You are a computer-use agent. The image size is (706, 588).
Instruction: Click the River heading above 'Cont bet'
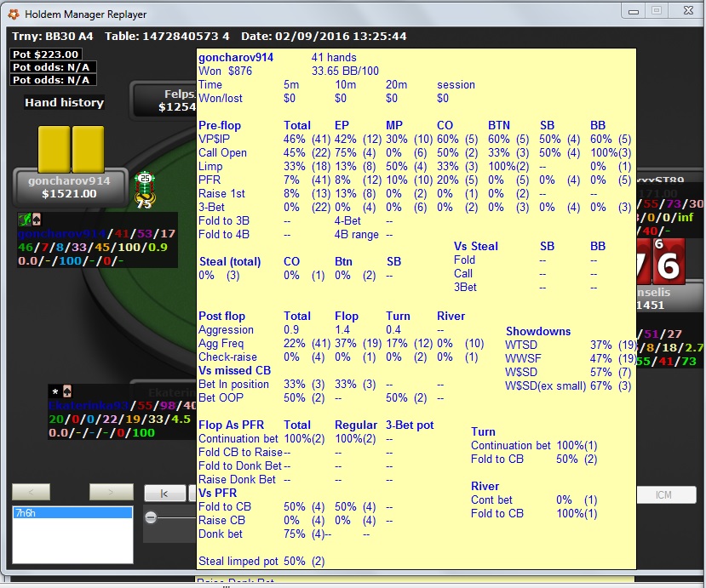(485, 487)
